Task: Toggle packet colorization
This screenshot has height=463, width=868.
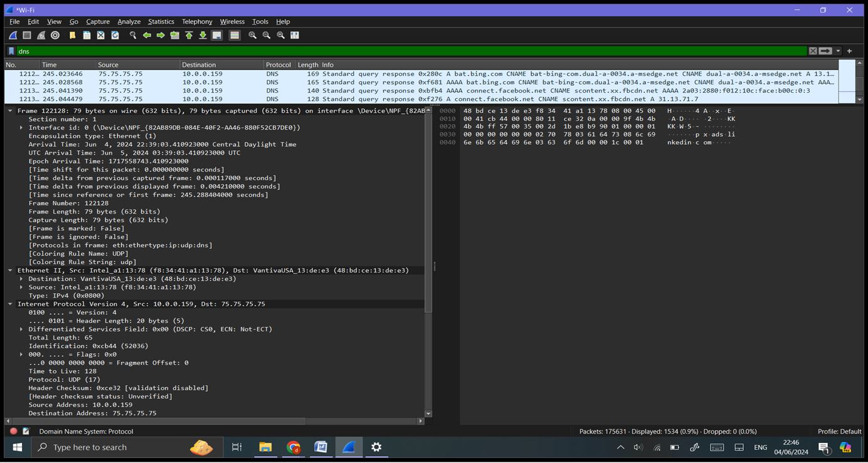Action: [x=234, y=35]
